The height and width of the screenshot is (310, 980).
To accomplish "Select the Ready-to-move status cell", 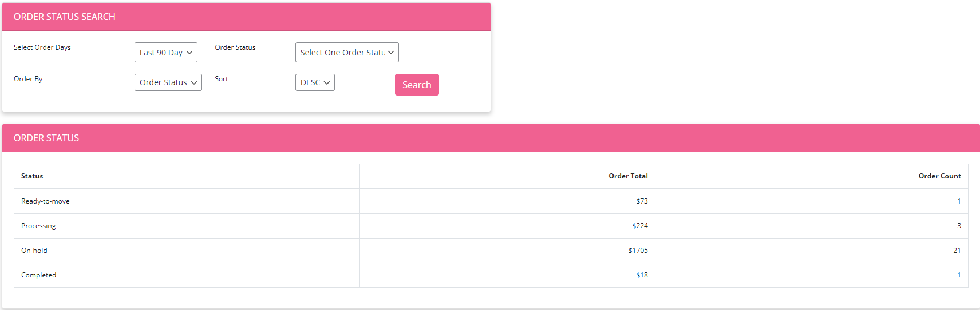I will click(45, 201).
